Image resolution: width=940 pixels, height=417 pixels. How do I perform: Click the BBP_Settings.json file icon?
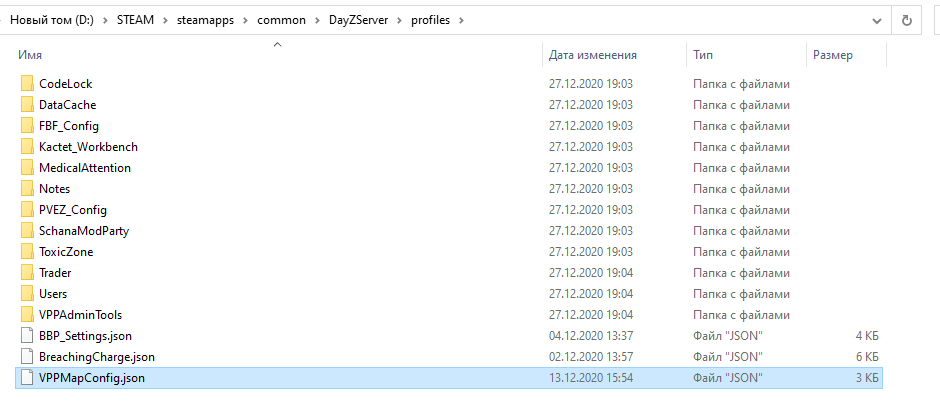click(26, 336)
